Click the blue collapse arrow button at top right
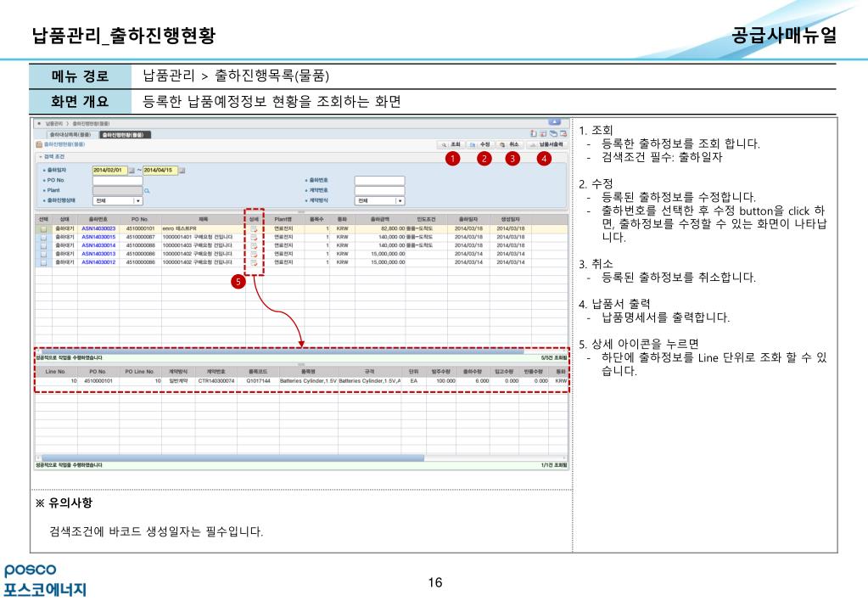 [x=555, y=122]
